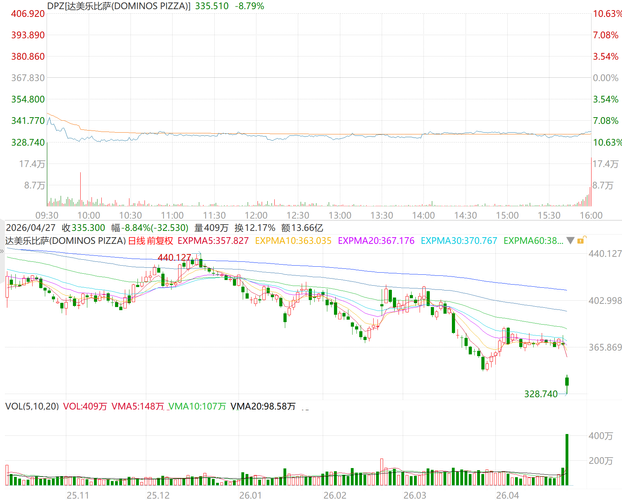Click the 12:00 time on intraday axis
The height and width of the screenshot is (500, 622).
[x=256, y=215]
